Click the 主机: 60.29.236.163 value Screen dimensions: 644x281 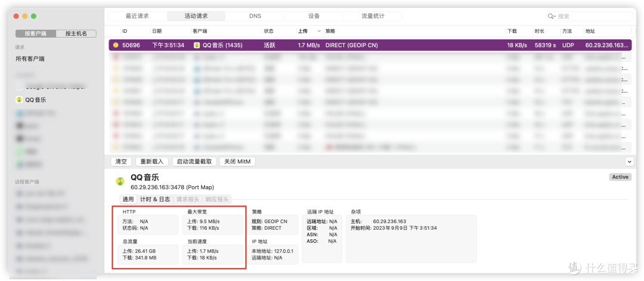[378, 221]
